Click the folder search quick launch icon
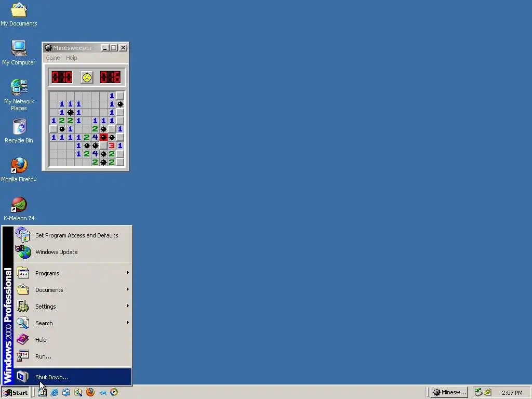This screenshot has width=532, height=399. click(x=78, y=392)
